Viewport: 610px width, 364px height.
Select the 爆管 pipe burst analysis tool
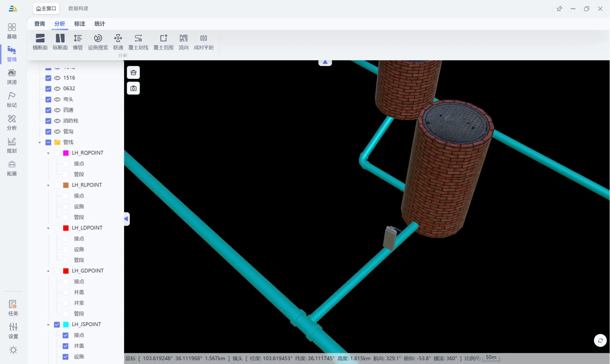point(78,42)
